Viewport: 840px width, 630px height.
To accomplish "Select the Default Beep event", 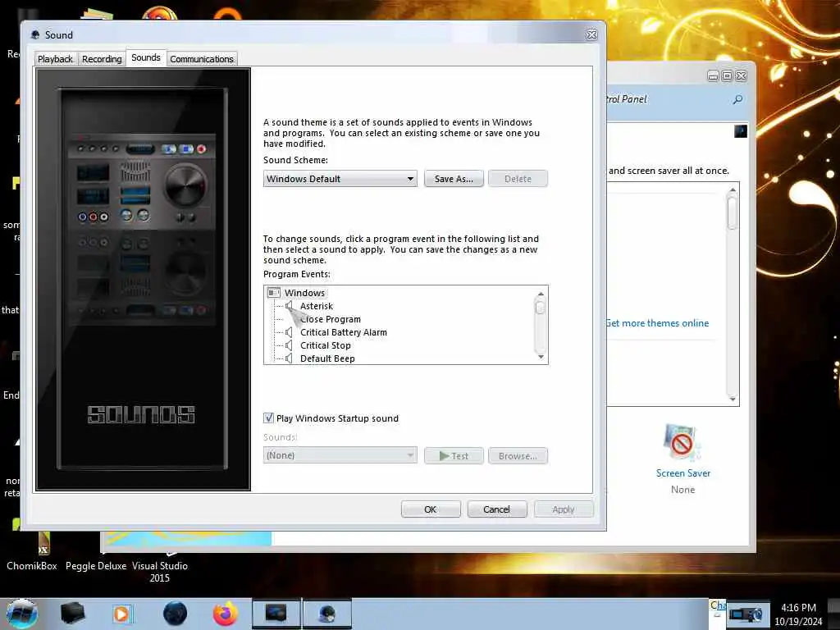I will (x=327, y=358).
